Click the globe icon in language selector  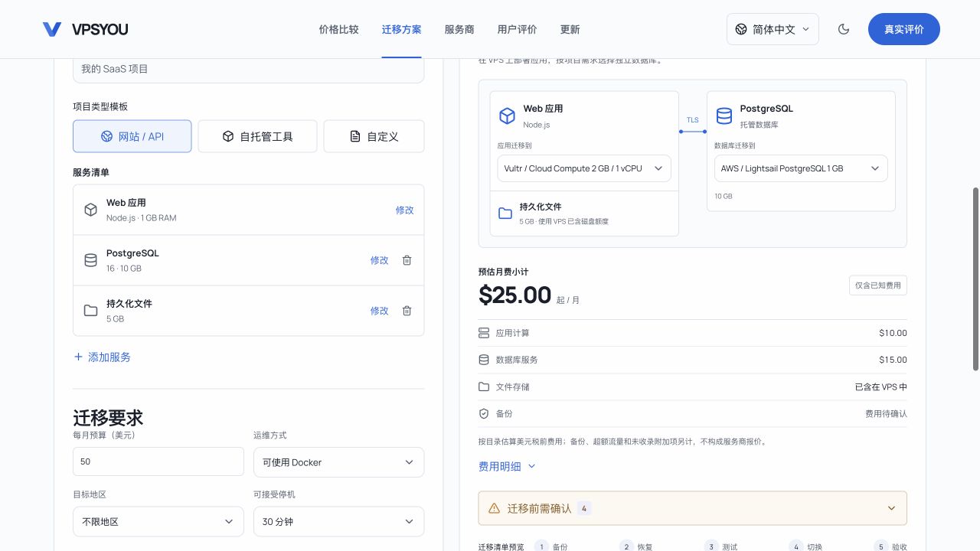741,29
